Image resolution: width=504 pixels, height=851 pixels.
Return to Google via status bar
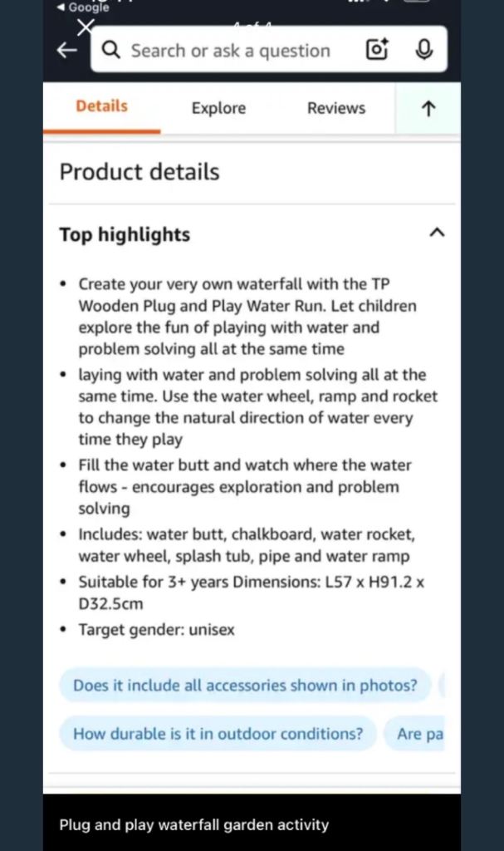84,7
